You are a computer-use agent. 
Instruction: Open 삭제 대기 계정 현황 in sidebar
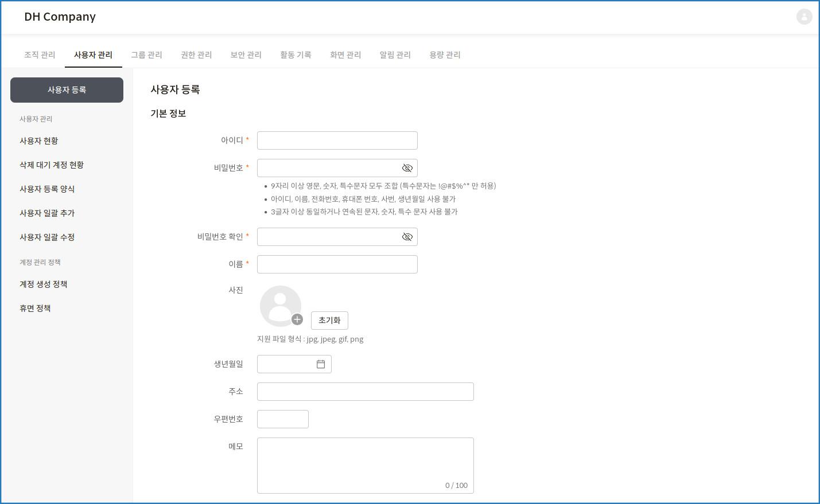[x=52, y=165]
